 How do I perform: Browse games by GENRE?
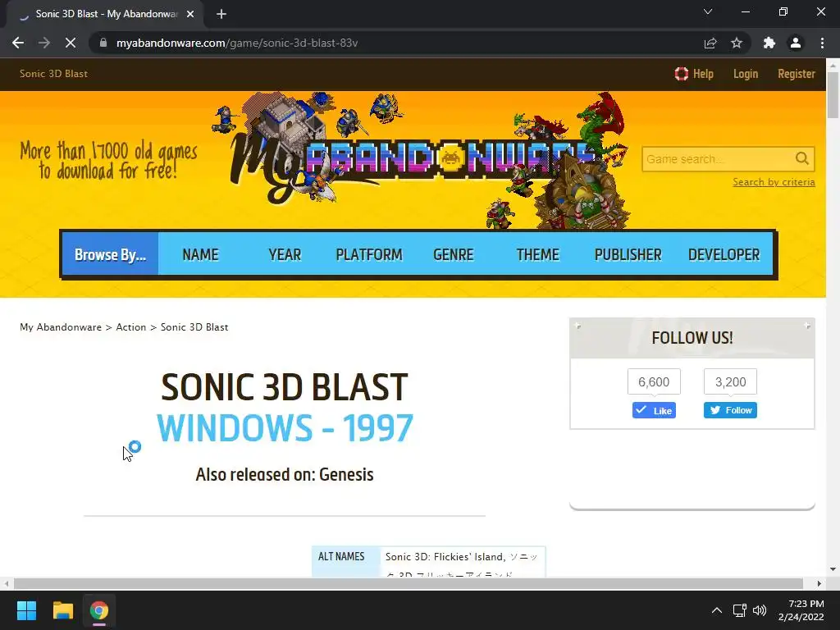(x=453, y=254)
